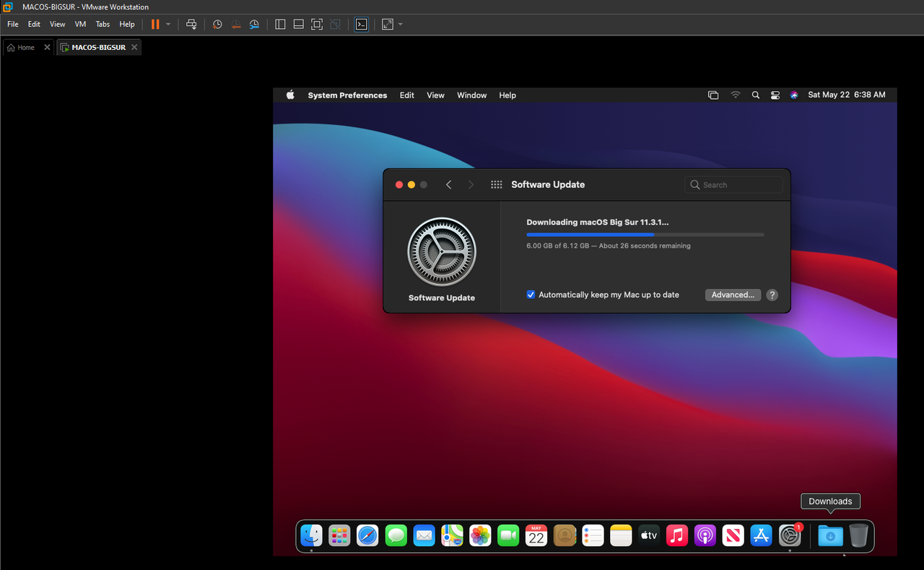
Task: Click the help question mark button
Action: 772,295
